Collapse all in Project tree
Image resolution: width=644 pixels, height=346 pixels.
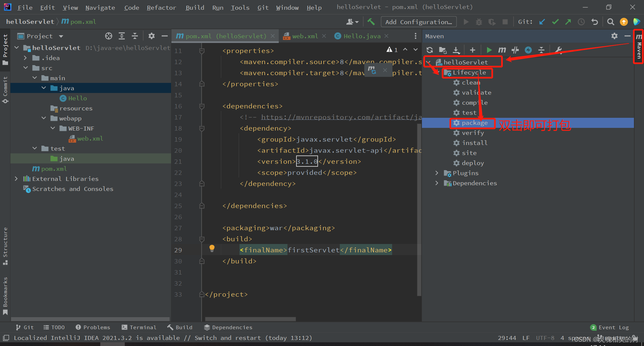click(135, 36)
